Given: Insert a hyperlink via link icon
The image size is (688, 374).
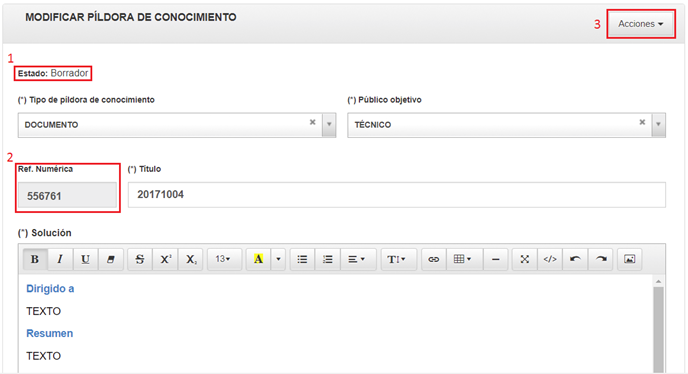Looking at the screenshot, I should pyautogui.click(x=434, y=259).
